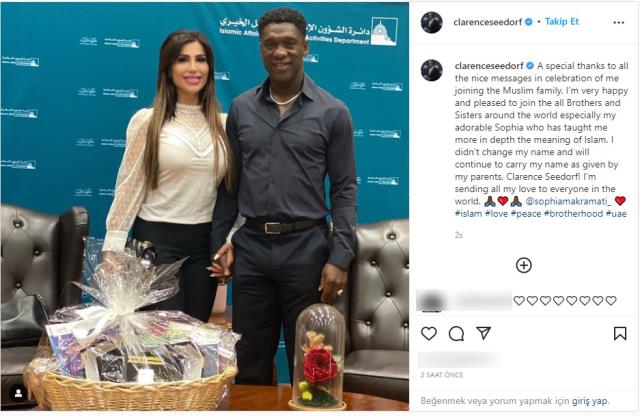Open the #love hashtag
The image size is (640, 417).
(496, 213)
